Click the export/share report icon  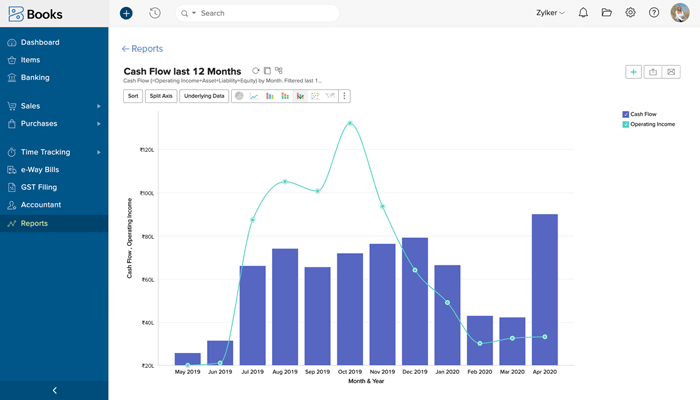[653, 72]
